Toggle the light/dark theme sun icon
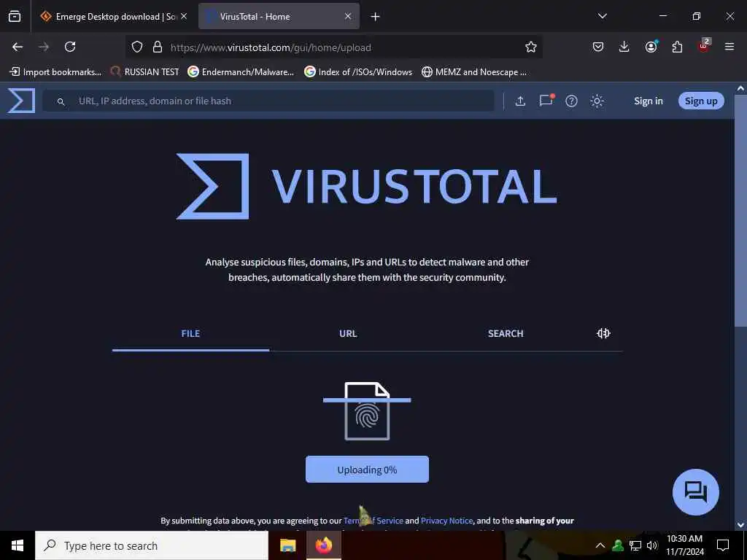Viewport: 747px width, 560px height. point(597,101)
